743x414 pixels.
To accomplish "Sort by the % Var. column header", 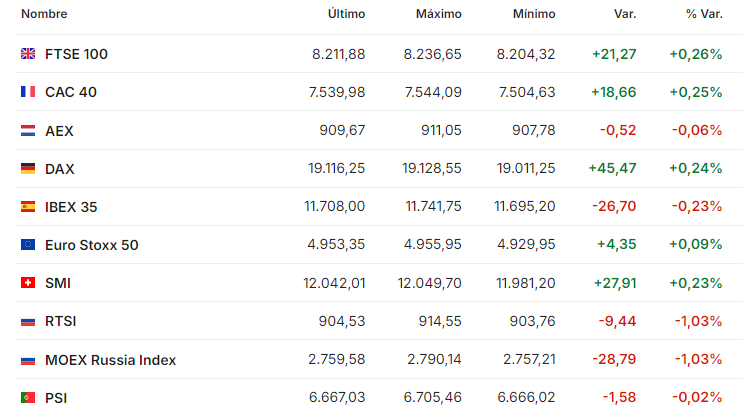I will pos(704,14).
